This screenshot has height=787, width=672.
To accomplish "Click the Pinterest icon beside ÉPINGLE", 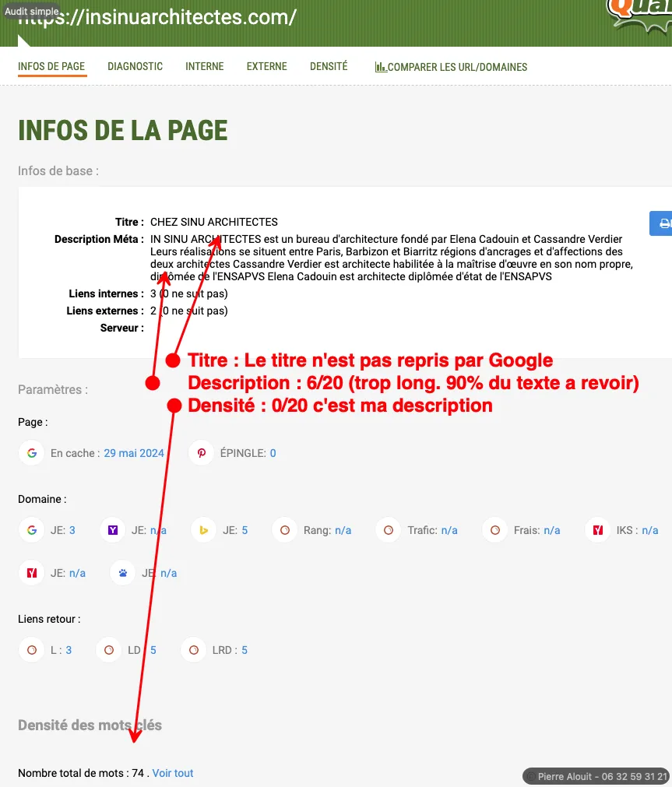I will click(x=202, y=453).
